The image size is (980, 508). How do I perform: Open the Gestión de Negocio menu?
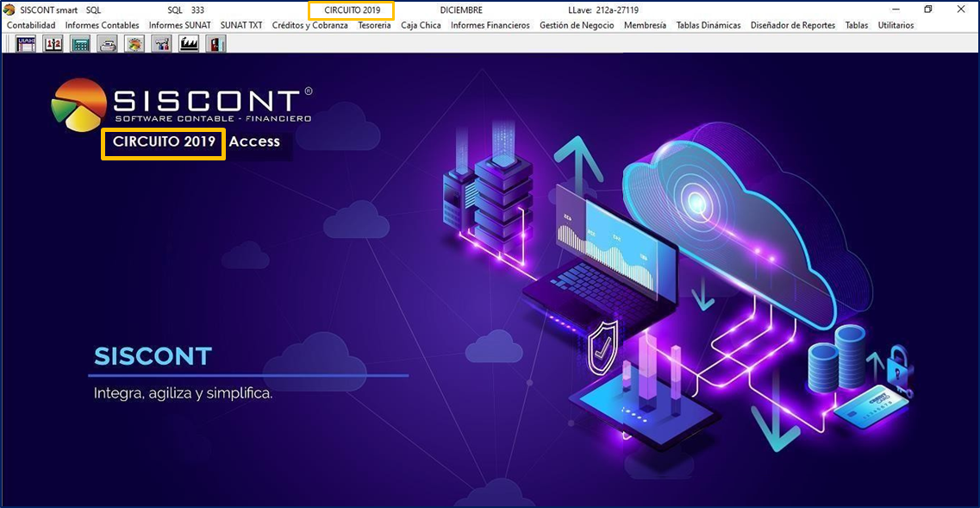point(577,25)
